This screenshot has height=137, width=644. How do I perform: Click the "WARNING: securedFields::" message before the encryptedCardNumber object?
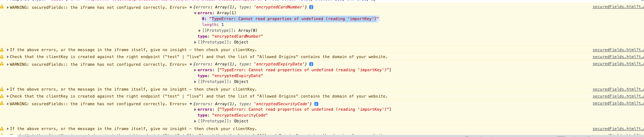[x=98, y=7]
